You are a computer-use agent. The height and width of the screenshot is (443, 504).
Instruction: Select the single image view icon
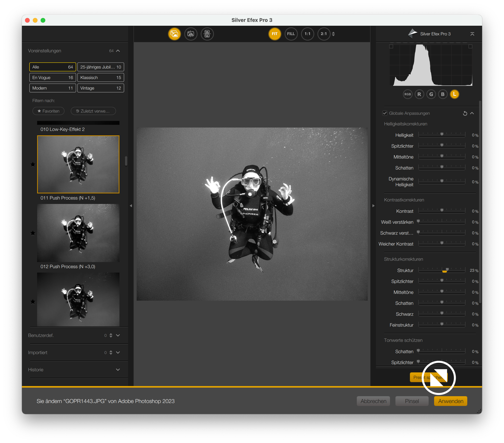[174, 34]
